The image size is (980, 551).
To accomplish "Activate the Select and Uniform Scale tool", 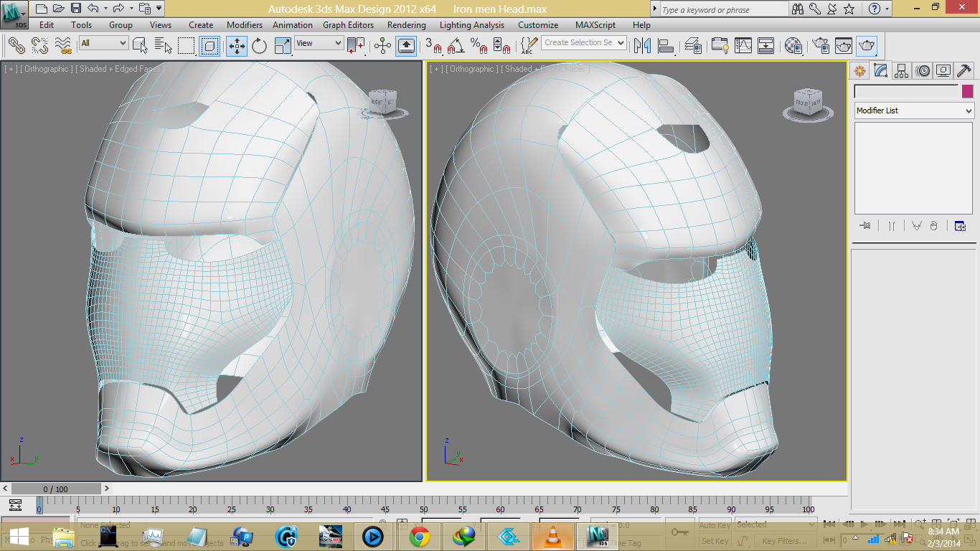I will coord(283,46).
